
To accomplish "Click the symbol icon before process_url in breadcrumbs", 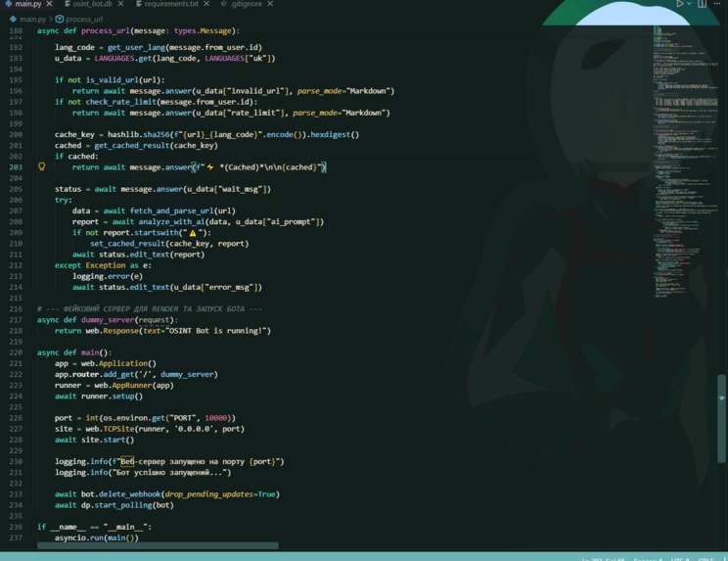I will (60, 19).
